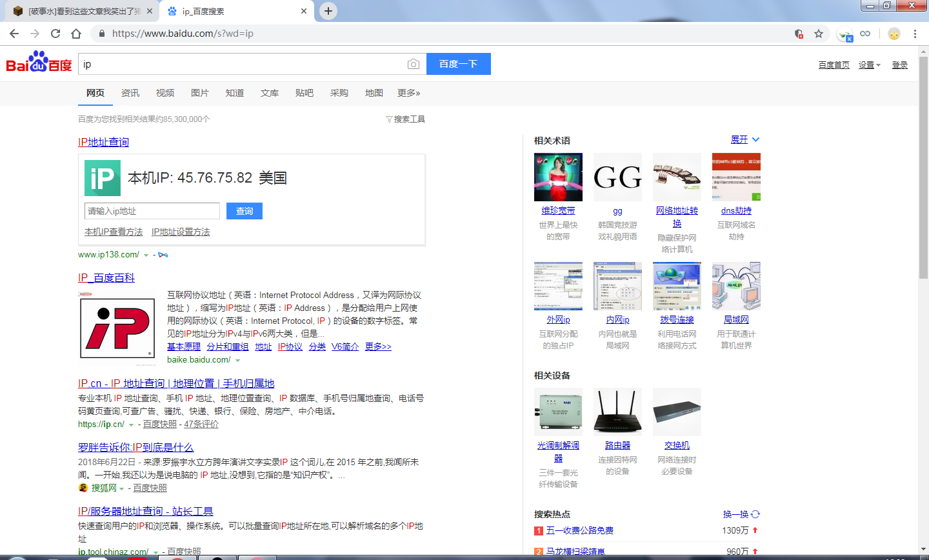This screenshot has width=929, height=560.
Task: Click the 光调制解调器 device thumbnail
Action: tap(558, 412)
